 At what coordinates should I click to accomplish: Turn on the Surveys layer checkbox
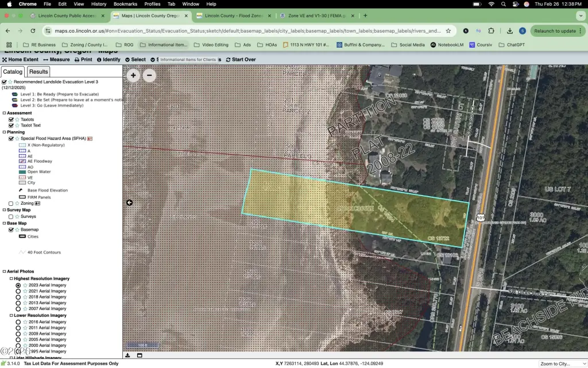point(11,217)
